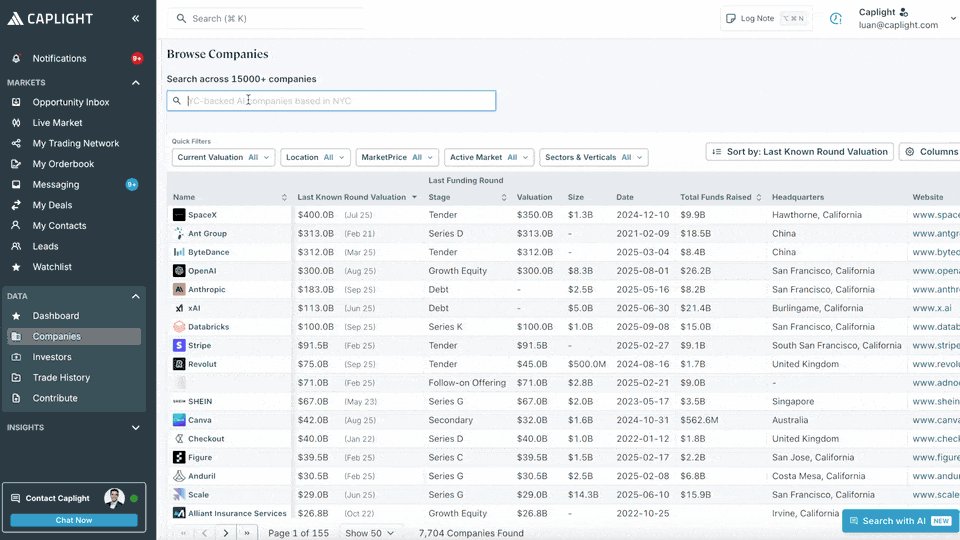Open the Notifications bell icon

[17, 58]
